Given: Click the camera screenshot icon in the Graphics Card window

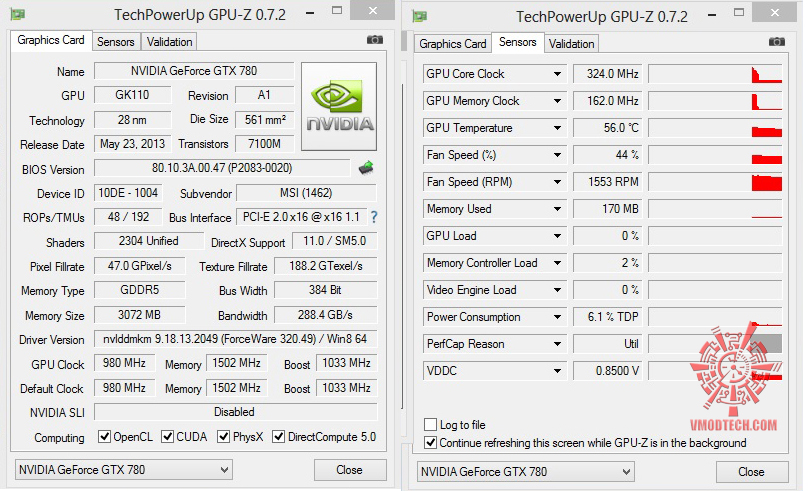Looking at the screenshot, I should [375, 40].
